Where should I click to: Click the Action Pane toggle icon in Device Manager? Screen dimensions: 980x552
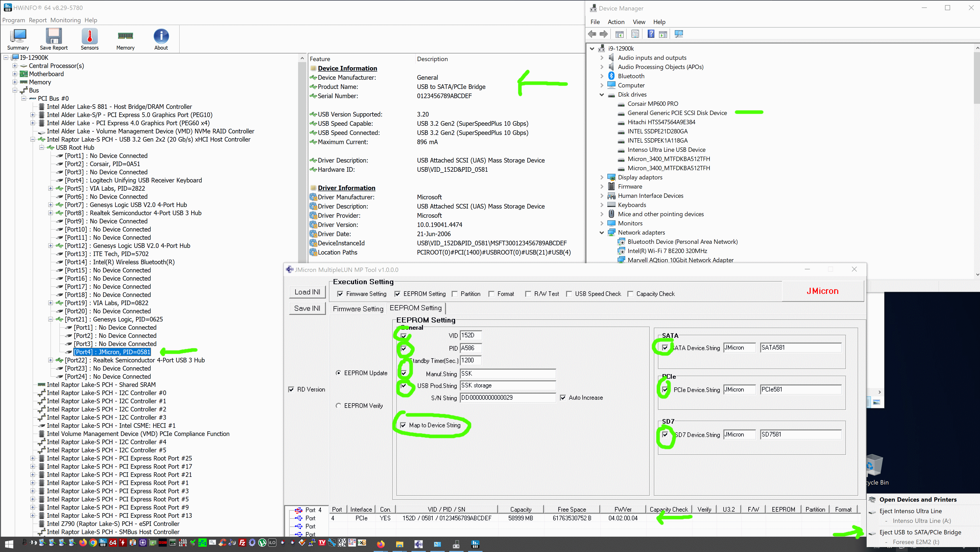(x=663, y=34)
